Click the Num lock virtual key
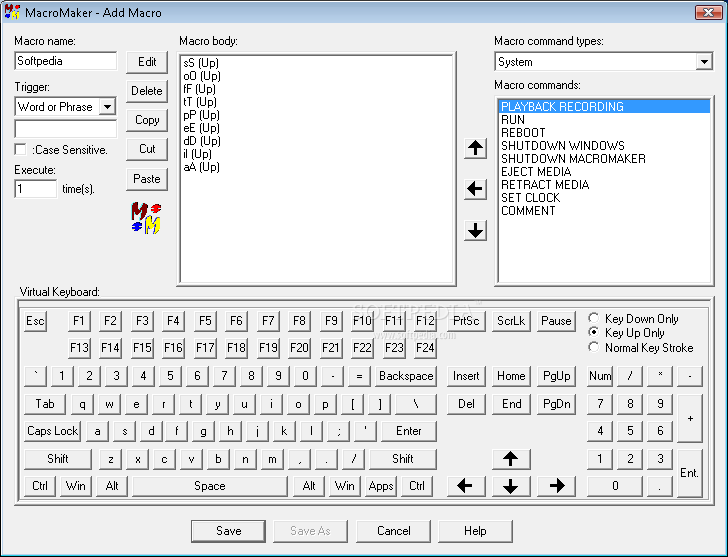 click(x=600, y=376)
